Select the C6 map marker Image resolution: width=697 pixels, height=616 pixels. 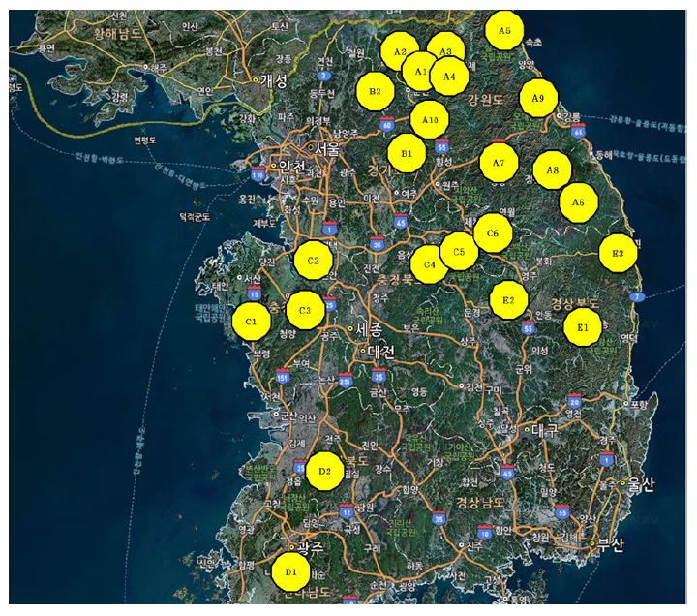click(x=493, y=233)
